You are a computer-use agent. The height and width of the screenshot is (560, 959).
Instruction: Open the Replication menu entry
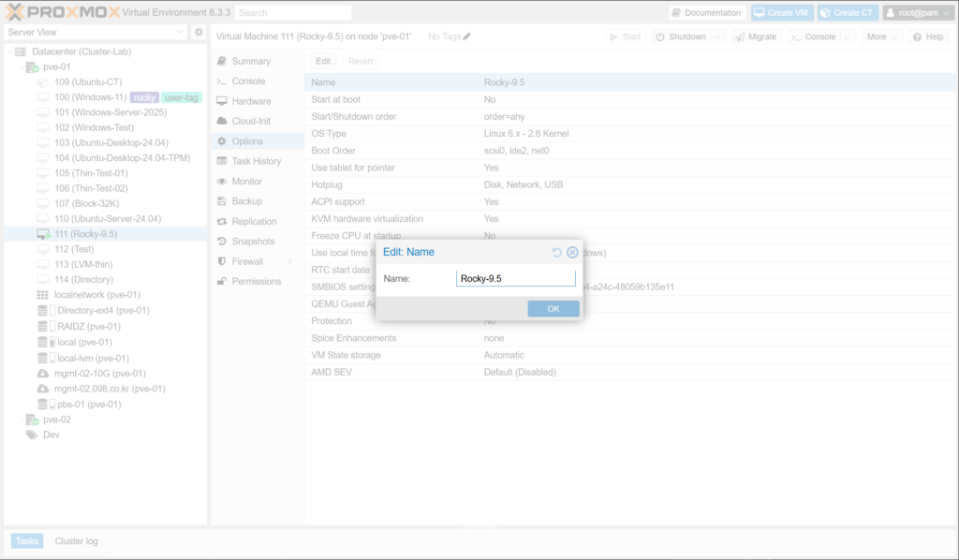coord(254,222)
